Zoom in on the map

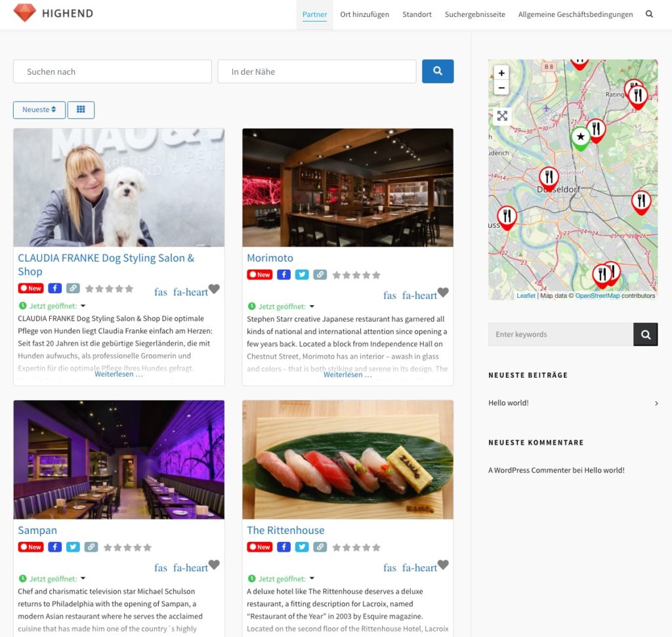point(501,73)
